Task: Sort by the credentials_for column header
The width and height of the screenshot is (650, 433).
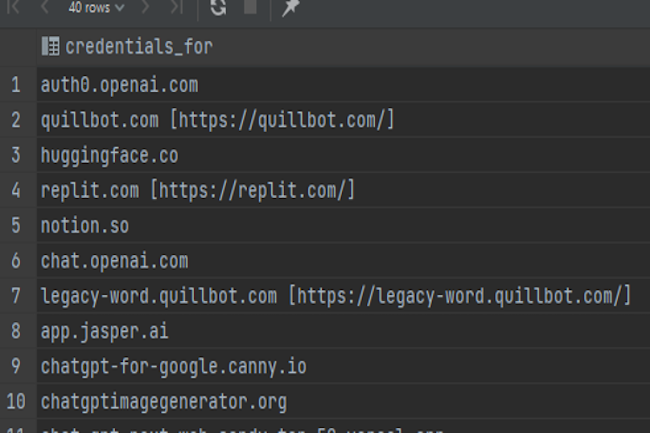Action: tap(138, 46)
